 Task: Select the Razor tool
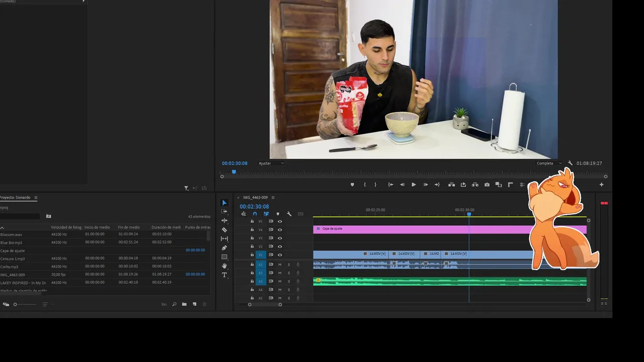click(224, 230)
